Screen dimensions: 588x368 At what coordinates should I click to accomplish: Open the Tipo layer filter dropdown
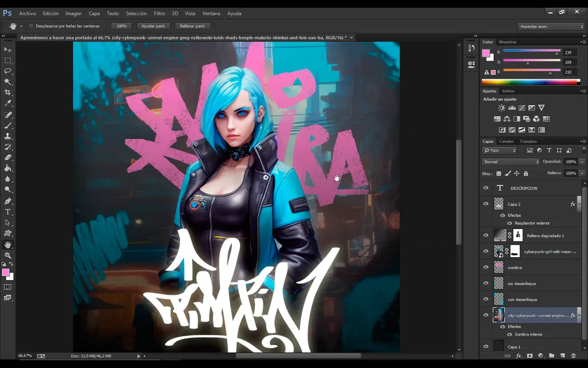click(x=499, y=150)
